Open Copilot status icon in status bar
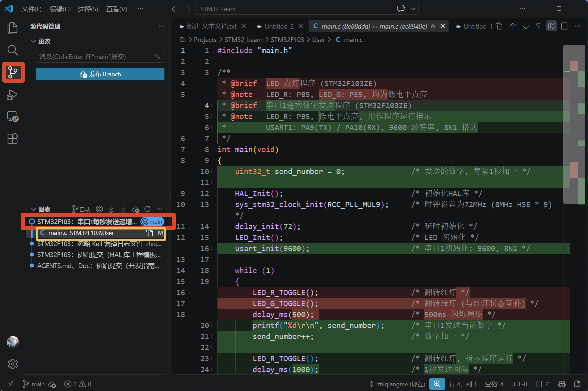588x391 pixels. click(562, 384)
